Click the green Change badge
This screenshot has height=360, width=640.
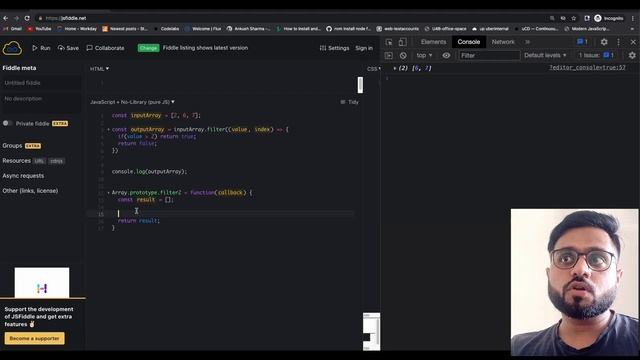coord(148,48)
